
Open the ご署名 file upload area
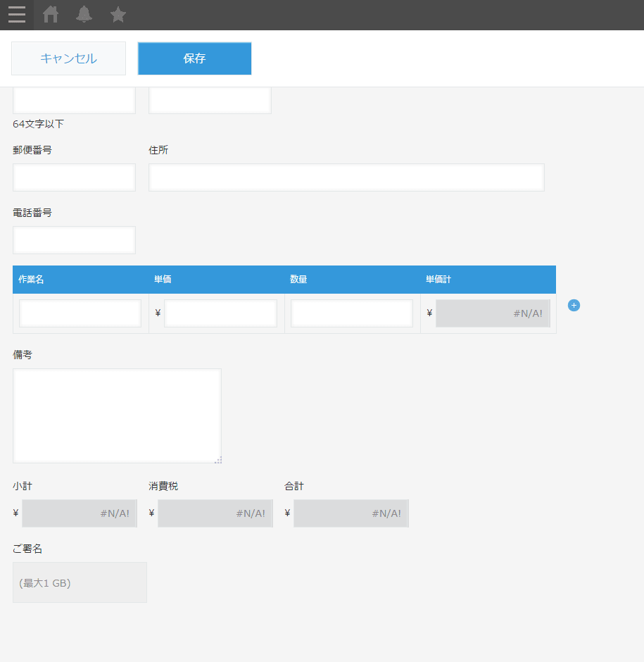click(x=80, y=582)
